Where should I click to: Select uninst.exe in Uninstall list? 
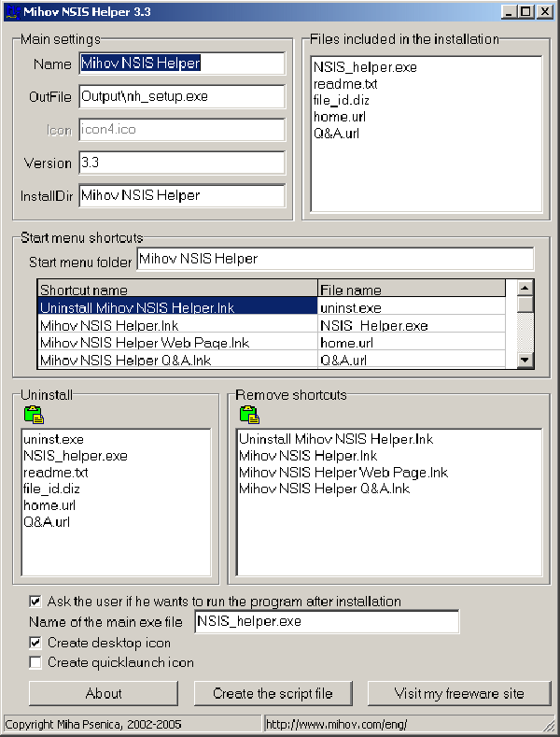click(x=53, y=439)
